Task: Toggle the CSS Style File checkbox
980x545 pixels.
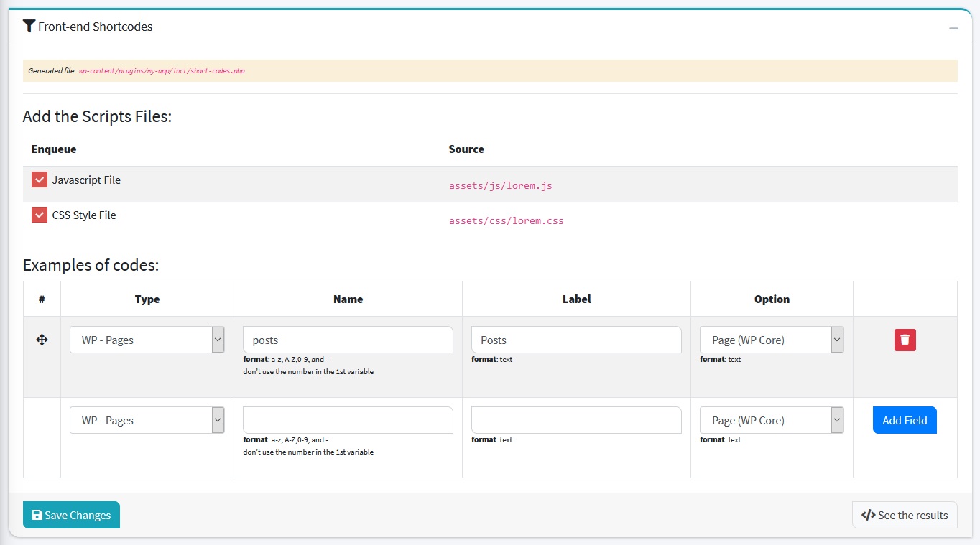Action: pyautogui.click(x=40, y=215)
